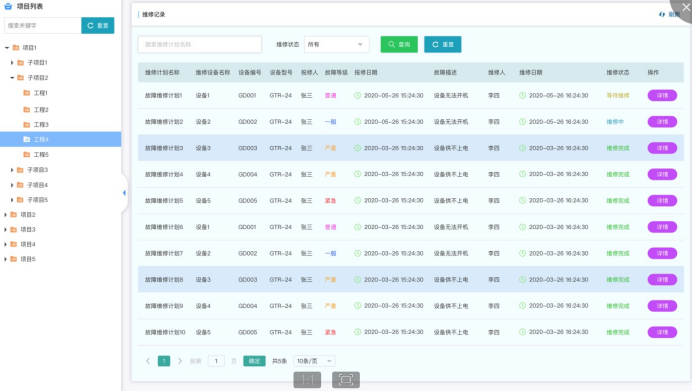Select 工程5 in the tree
The image size is (692, 391).
41,154
